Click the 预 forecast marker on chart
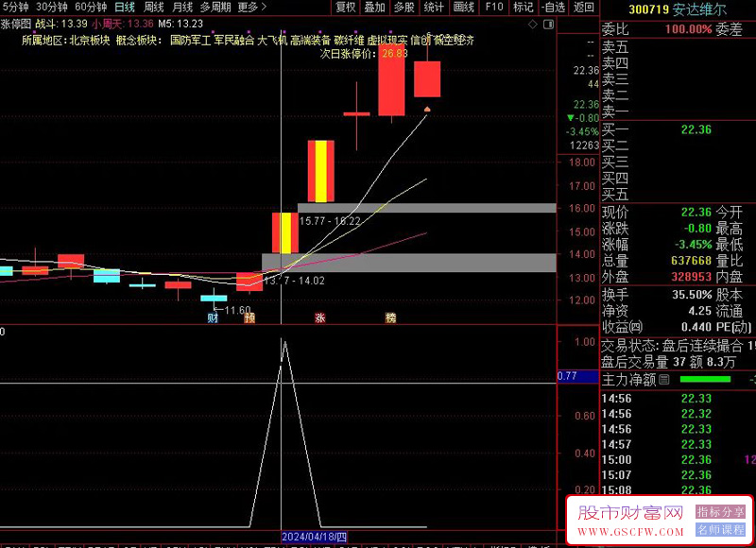 pos(249,317)
